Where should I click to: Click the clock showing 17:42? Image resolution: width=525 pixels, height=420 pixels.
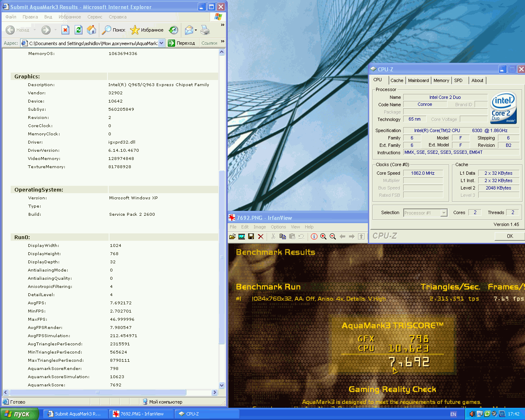514,414
